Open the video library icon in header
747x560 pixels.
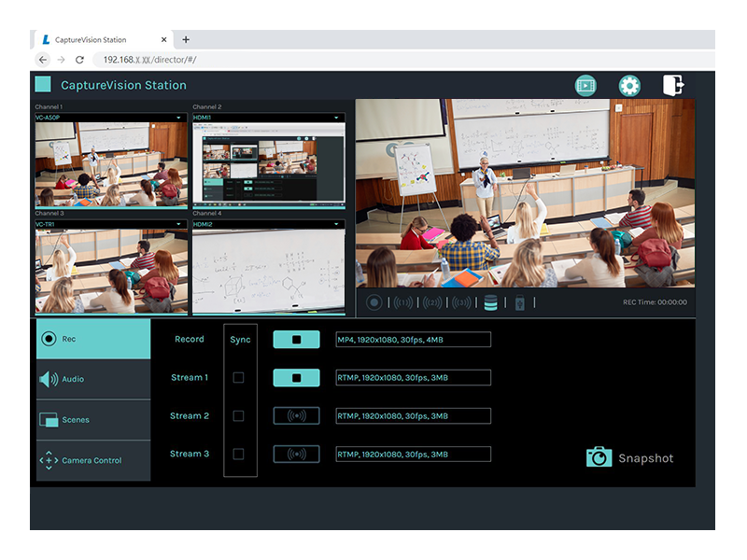585,86
